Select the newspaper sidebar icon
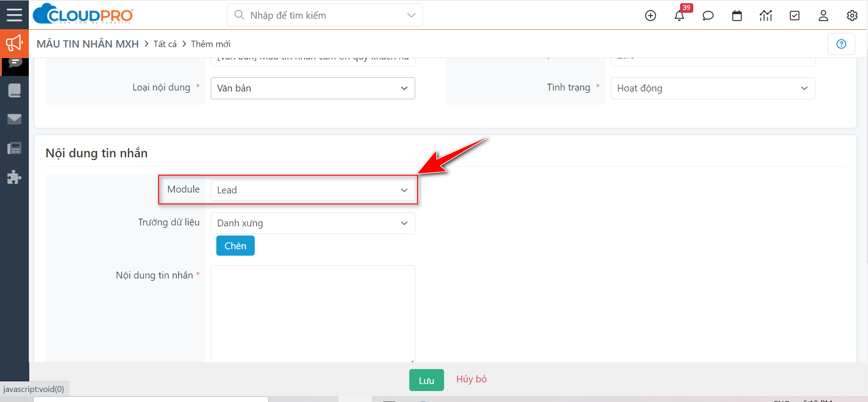 [15, 148]
